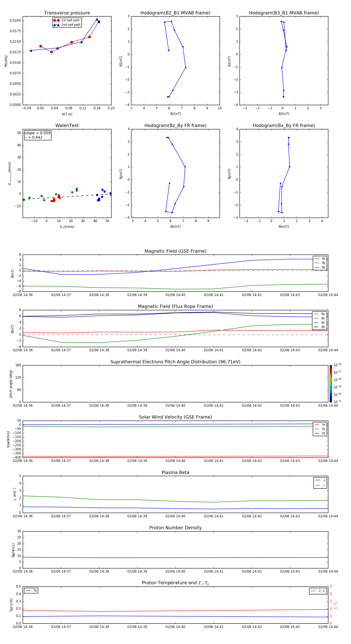Image resolution: width=351 pixels, height=644 pixels.
Task: Click the red 'Te/Tp' right-axis label
Action: 336,605
